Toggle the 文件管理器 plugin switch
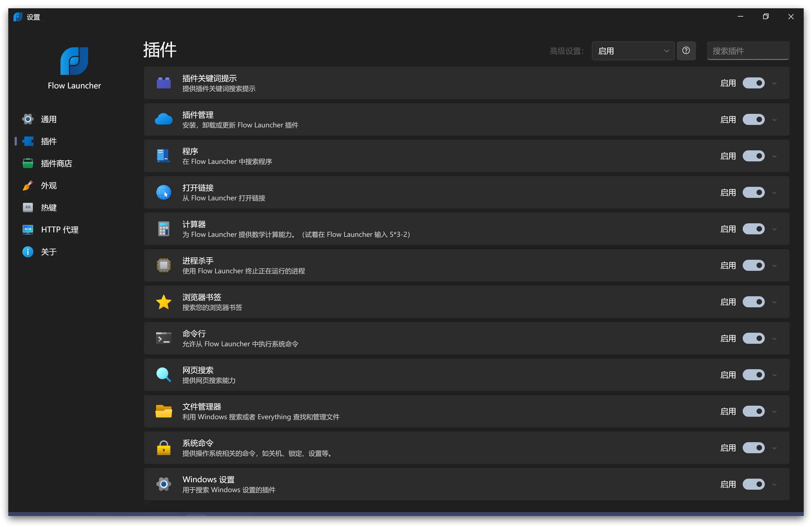Viewport: 812px width, 527px height. click(x=753, y=411)
